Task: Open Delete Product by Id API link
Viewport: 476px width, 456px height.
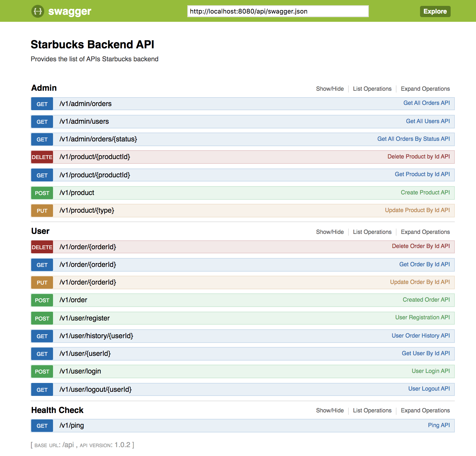Action: pos(419,156)
